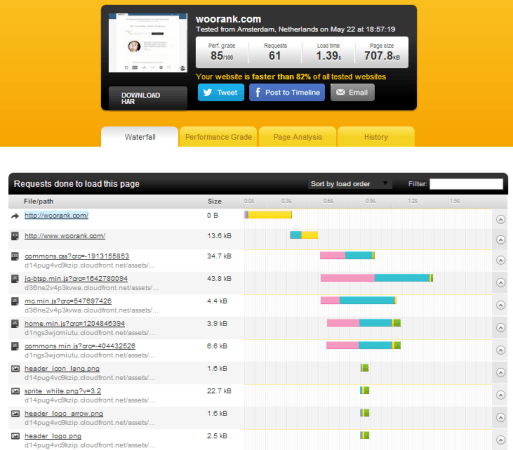The width and height of the screenshot is (513, 450).
Task: Click the script icon beside mc.min.js
Action: [15, 301]
